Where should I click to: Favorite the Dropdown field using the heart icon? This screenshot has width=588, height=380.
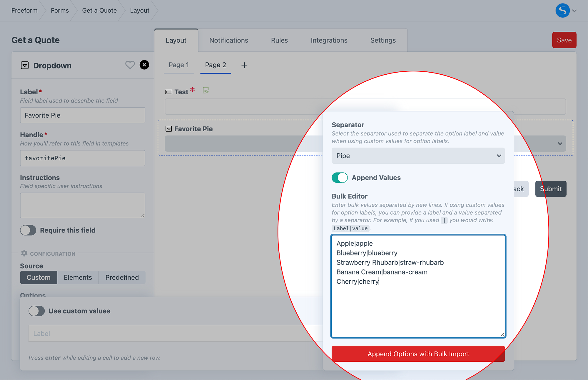click(x=130, y=65)
